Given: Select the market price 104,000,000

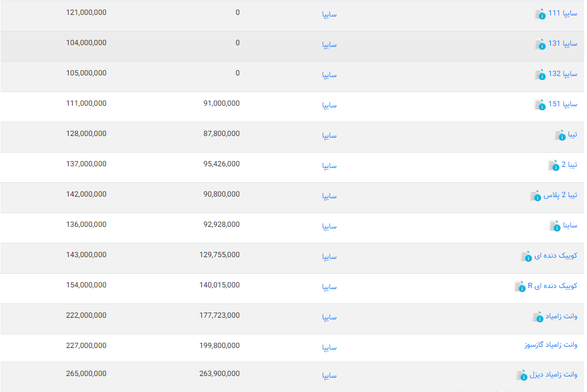Looking at the screenshot, I should (x=86, y=43).
